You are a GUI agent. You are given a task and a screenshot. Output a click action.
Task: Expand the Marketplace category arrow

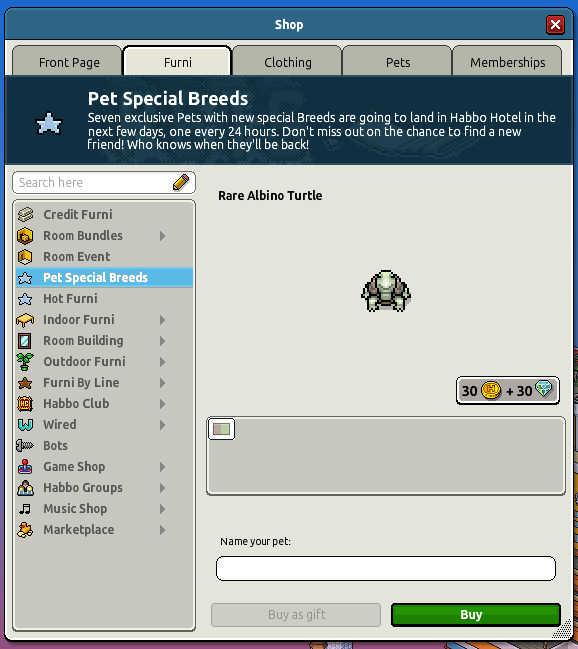click(162, 530)
